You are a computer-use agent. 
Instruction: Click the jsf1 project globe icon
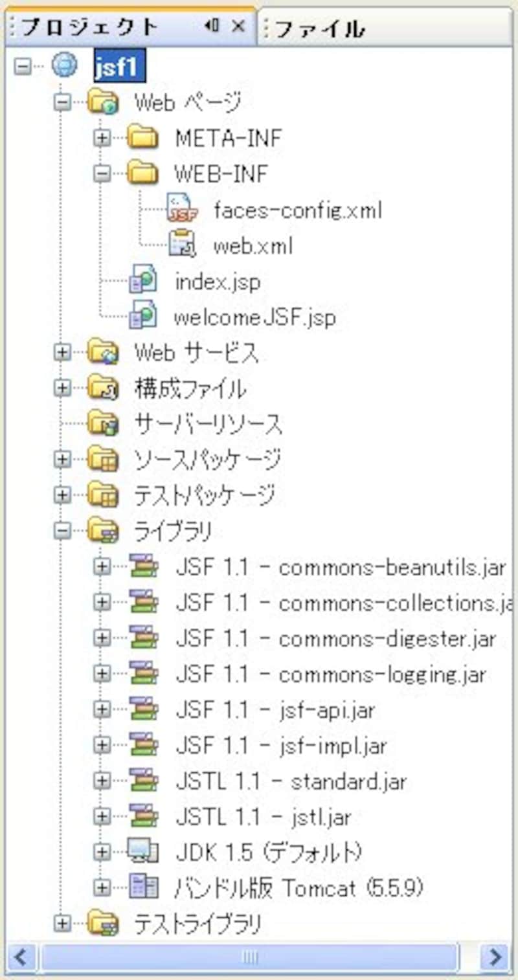pos(63,66)
